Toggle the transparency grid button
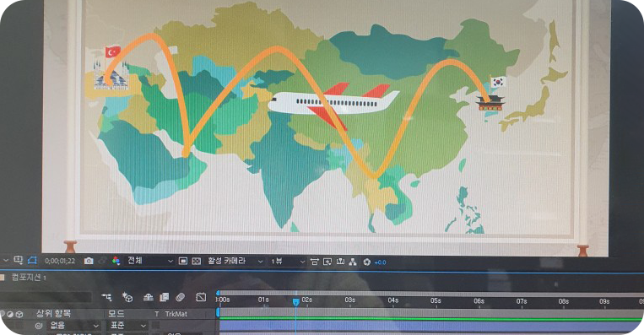Screen dimensions: 644x335 pos(197,261)
